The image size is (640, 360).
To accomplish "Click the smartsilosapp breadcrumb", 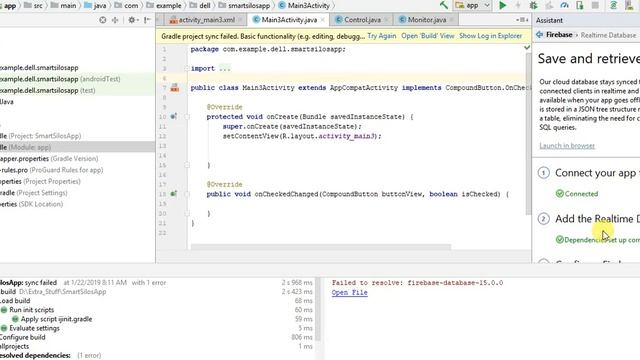I will click(244, 5).
